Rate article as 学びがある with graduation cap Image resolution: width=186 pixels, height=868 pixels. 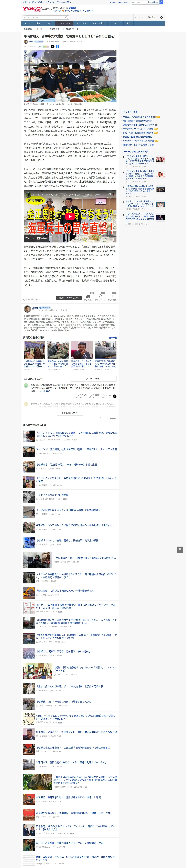89,297
